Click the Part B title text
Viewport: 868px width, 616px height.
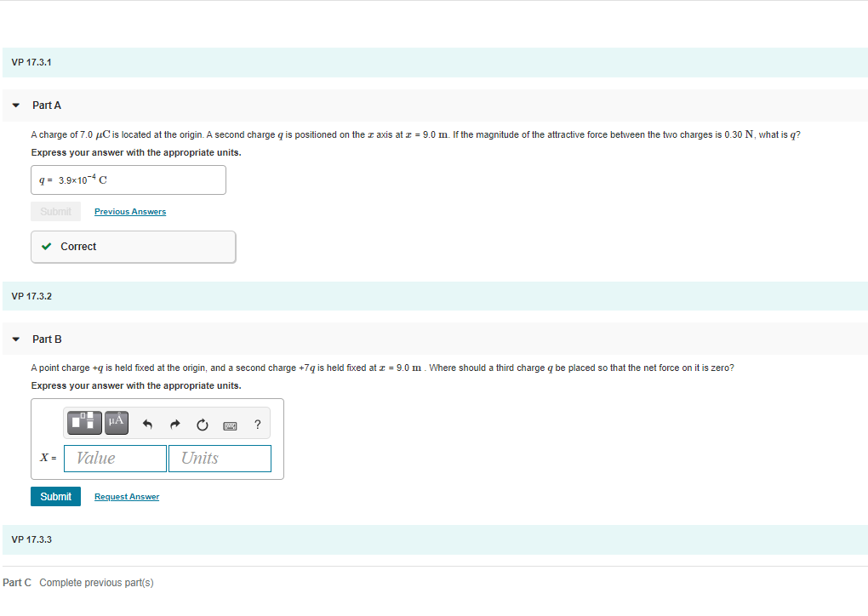[x=47, y=339]
